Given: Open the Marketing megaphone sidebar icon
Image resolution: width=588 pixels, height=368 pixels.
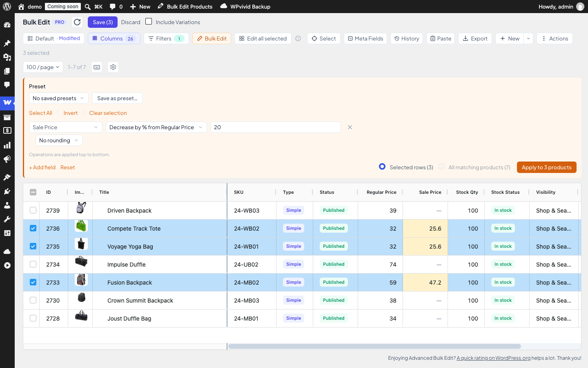Looking at the screenshot, I should [7, 159].
